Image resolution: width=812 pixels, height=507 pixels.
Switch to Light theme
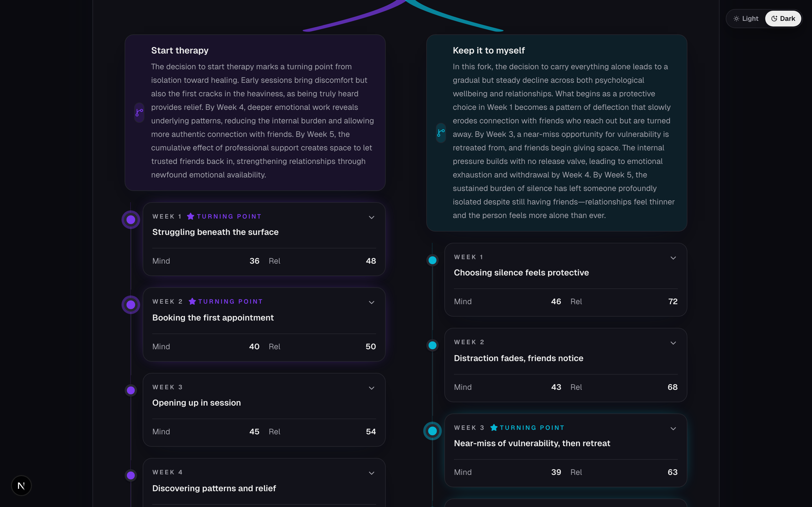tap(746, 19)
